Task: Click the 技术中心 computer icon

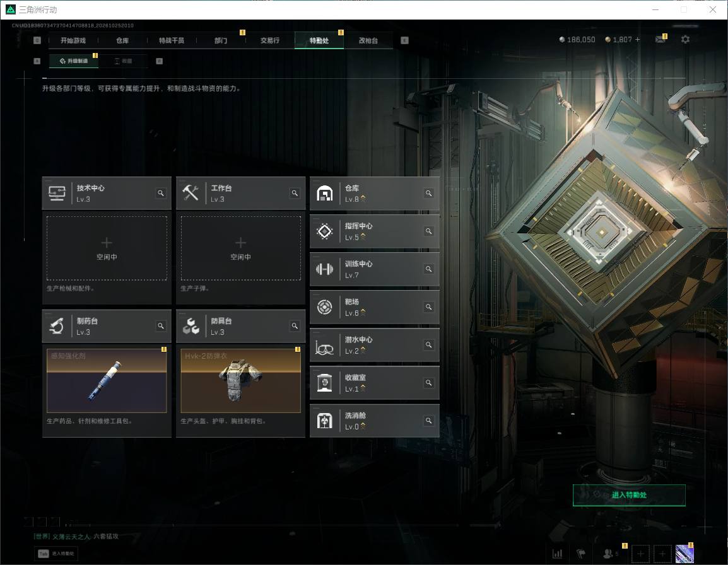Action: pos(57,193)
